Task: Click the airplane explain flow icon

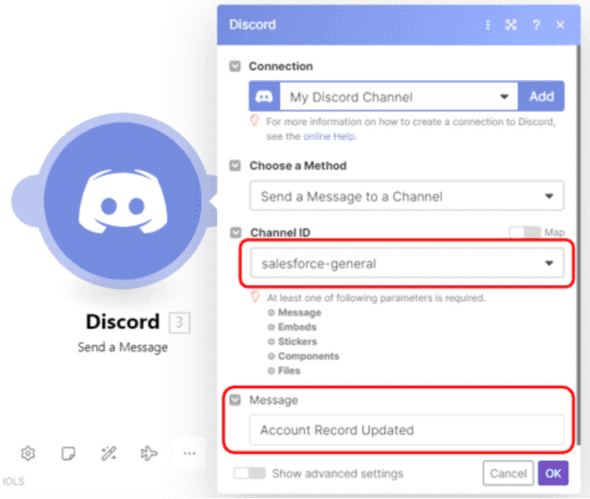Action: tap(149, 453)
